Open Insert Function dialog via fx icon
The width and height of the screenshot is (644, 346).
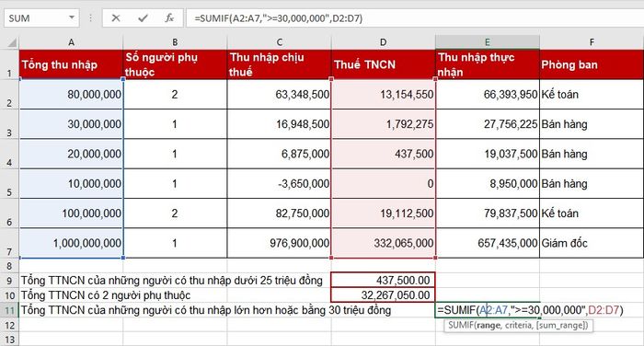[169, 18]
